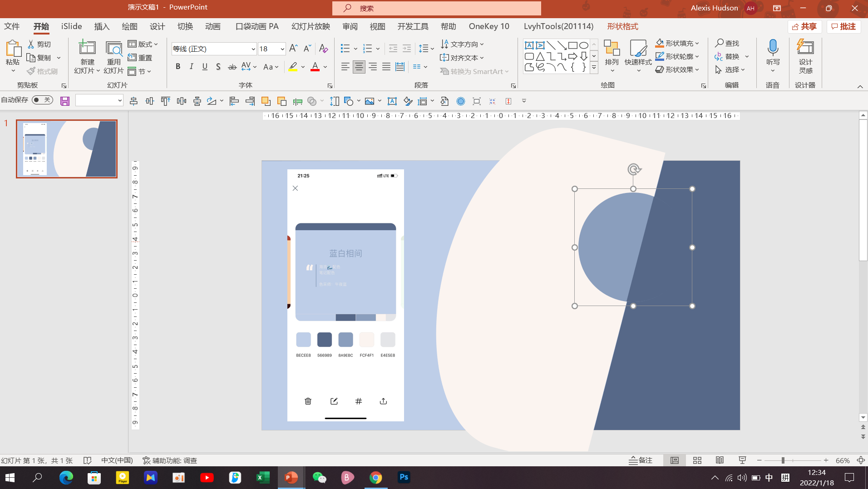This screenshot has width=868, height=489.
Task: Click the Save icon in quick toolbar
Action: click(x=65, y=101)
